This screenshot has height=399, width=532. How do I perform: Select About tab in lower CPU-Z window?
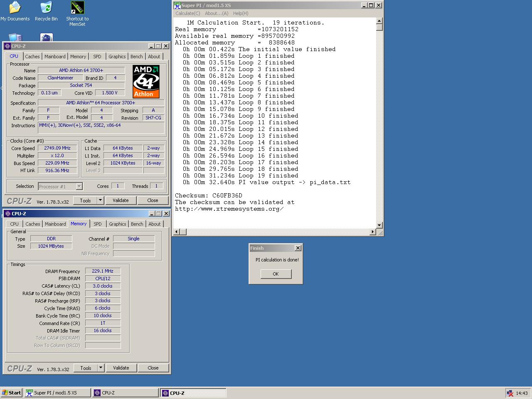coord(154,224)
